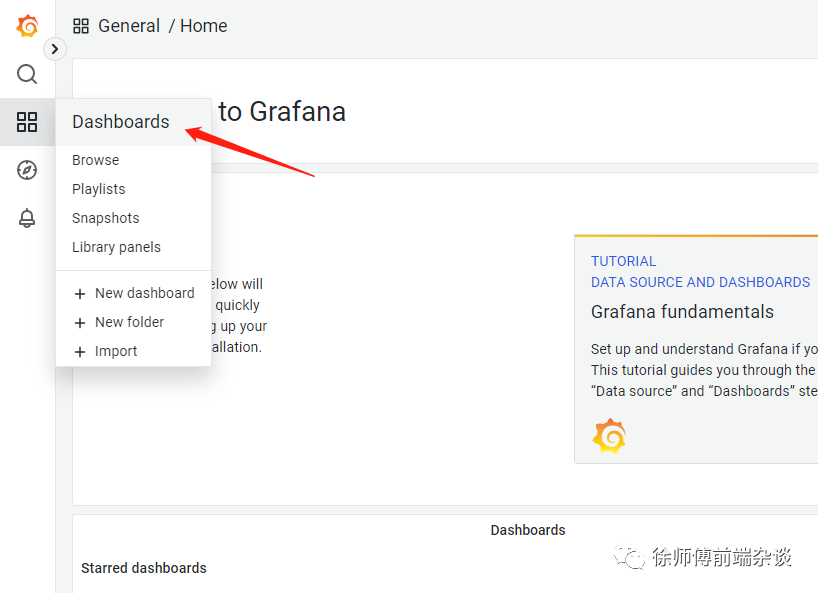Click the General breadcrumb link
The image size is (818, 593).
(129, 26)
